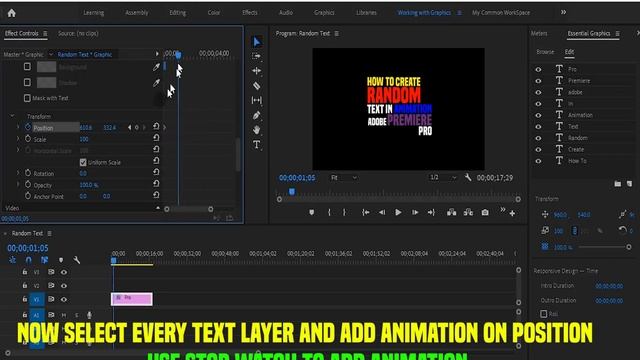Screen dimensions: 640x360
Task: Export frame with camera icon
Action: tap(485, 212)
